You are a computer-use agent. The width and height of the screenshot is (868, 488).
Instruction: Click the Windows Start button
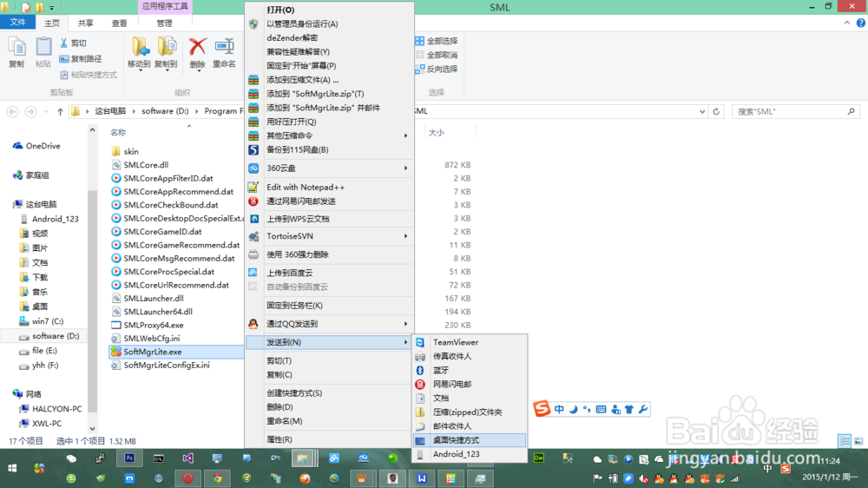pos(11,468)
